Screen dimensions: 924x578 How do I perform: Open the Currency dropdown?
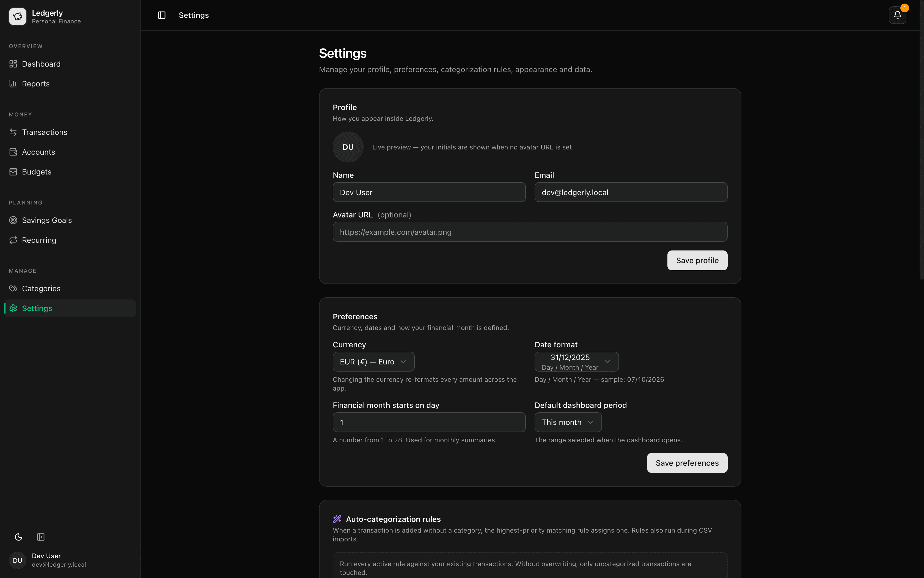point(373,362)
